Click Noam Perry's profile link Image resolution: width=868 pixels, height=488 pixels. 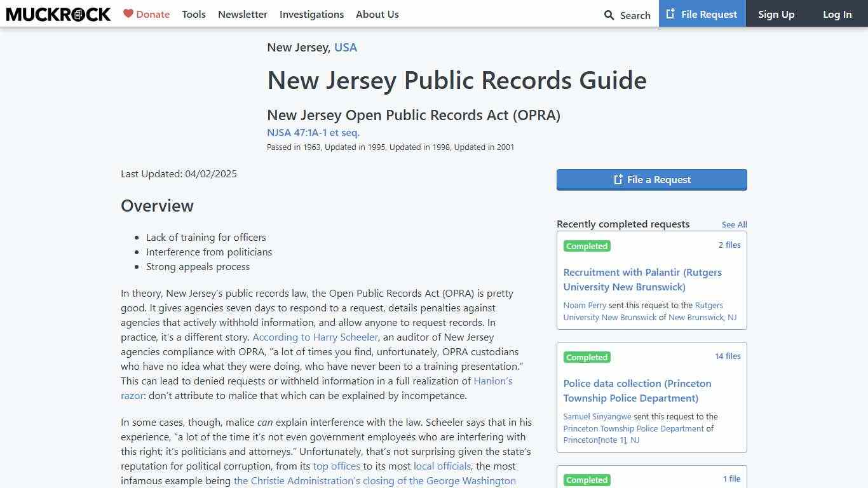pos(585,305)
